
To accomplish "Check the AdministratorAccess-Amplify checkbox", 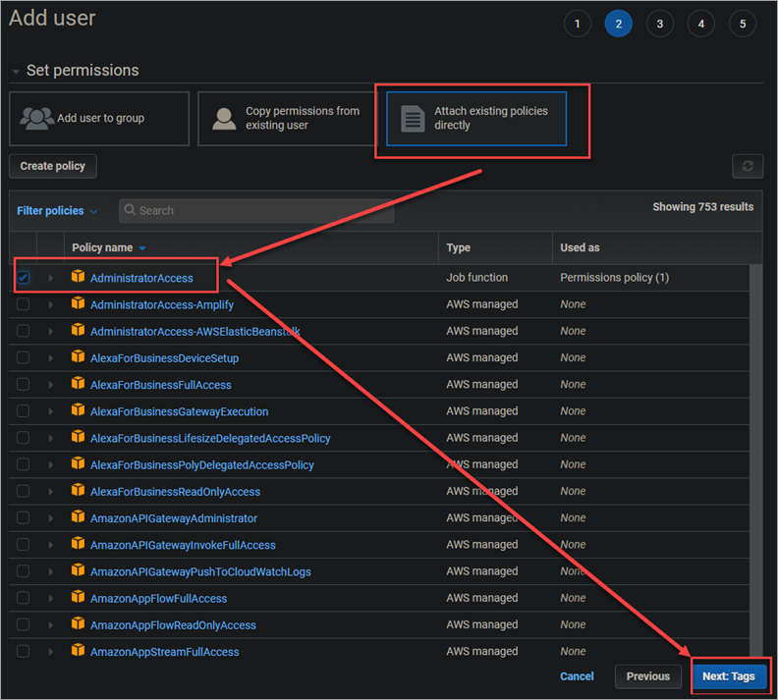I will click(23, 304).
